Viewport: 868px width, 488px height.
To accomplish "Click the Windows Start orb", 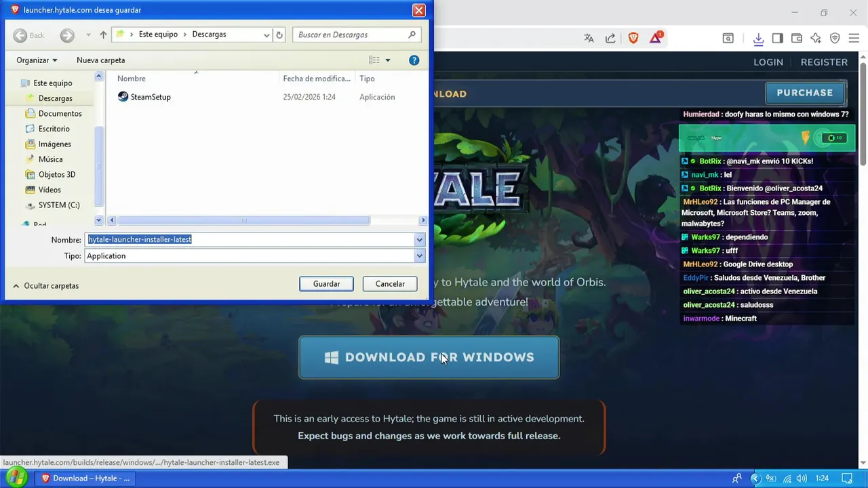I will tap(16, 478).
